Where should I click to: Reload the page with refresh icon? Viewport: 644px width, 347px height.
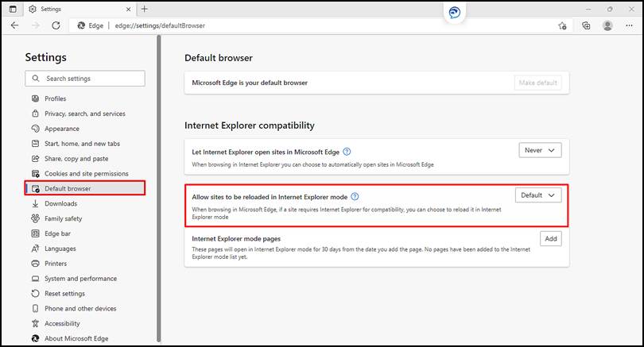pyautogui.click(x=56, y=25)
